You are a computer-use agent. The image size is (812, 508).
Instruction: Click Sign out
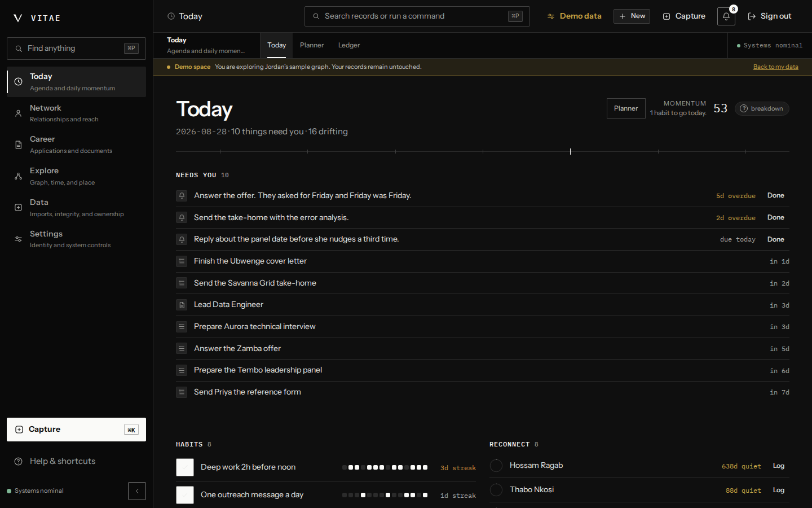(x=770, y=16)
